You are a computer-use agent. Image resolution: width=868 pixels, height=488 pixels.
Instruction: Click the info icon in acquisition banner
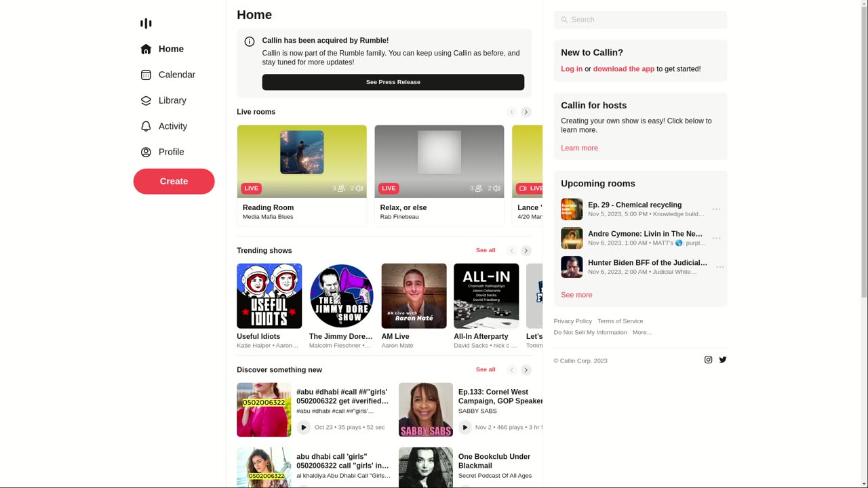250,41
